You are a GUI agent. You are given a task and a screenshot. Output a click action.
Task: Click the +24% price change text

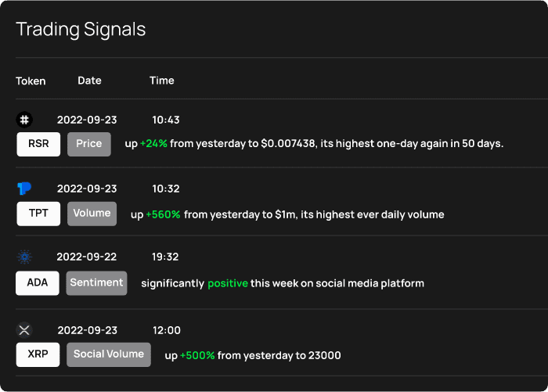[153, 144]
